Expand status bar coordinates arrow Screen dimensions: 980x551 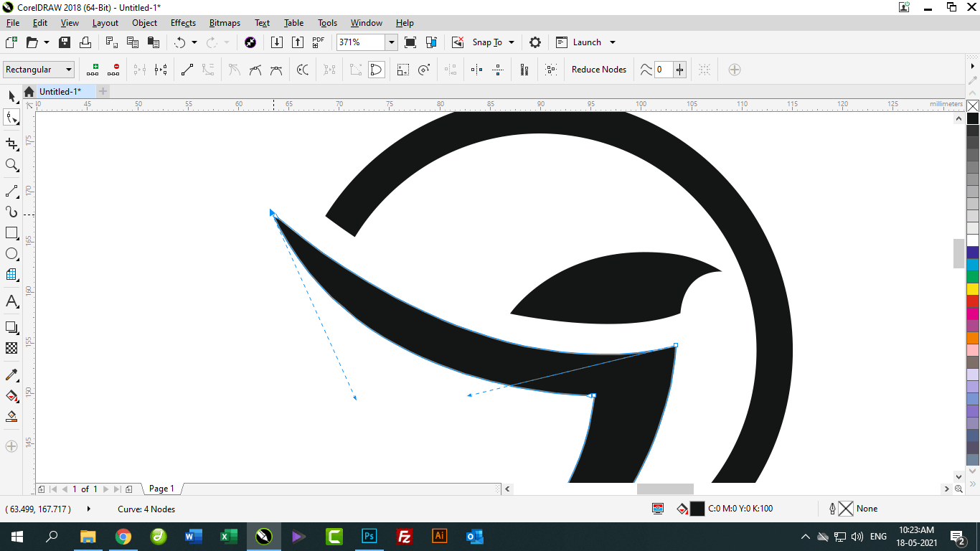pos(89,509)
